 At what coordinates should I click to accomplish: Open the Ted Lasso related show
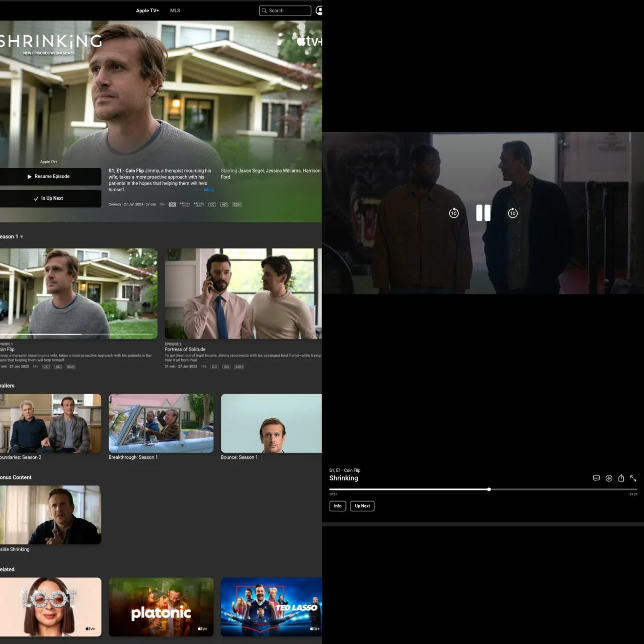coord(271,607)
